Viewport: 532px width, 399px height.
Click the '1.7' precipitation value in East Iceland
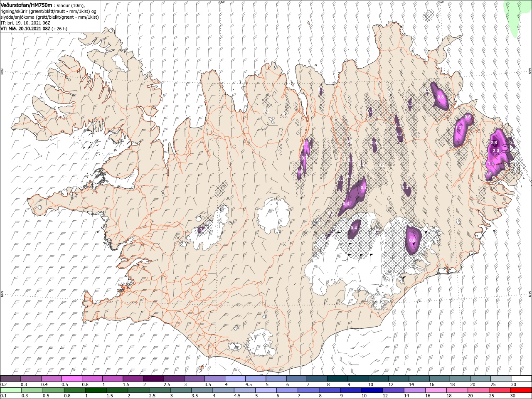pyautogui.click(x=491, y=164)
